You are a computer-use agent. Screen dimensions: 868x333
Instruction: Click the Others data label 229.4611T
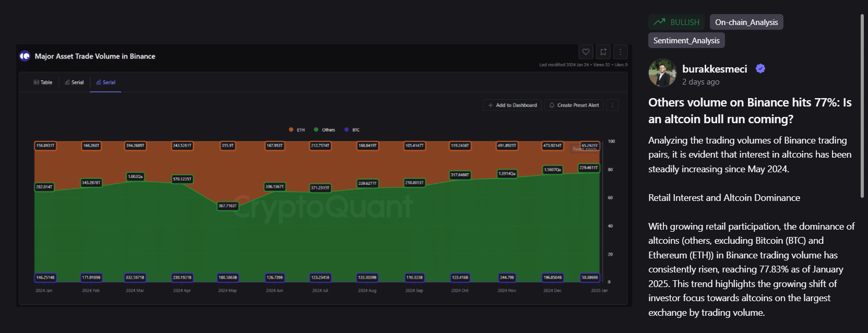tap(589, 168)
